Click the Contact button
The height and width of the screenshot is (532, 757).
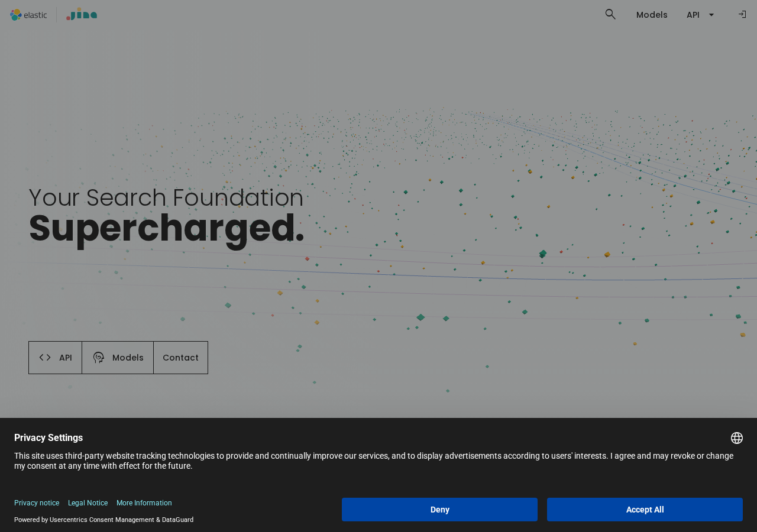click(180, 358)
